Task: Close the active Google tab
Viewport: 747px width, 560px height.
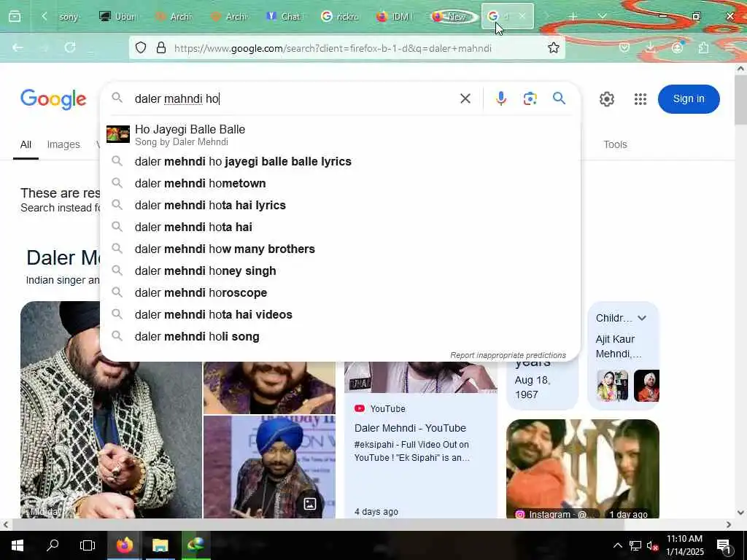Action: (x=522, y=16)
